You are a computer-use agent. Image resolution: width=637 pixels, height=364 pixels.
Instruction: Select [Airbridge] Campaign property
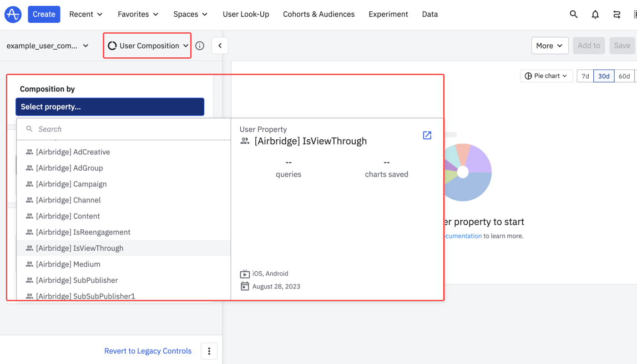click(124, 184)
